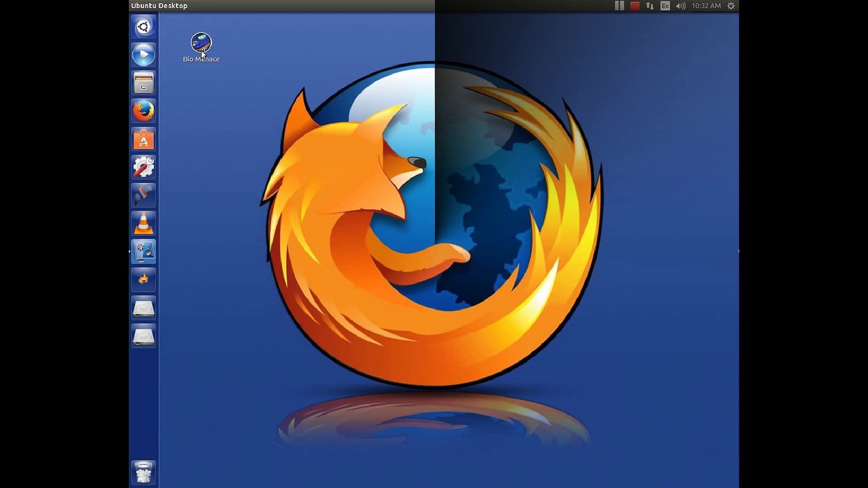
Task: Launch Firefox from the launcher
Action: tap(143, 111)
